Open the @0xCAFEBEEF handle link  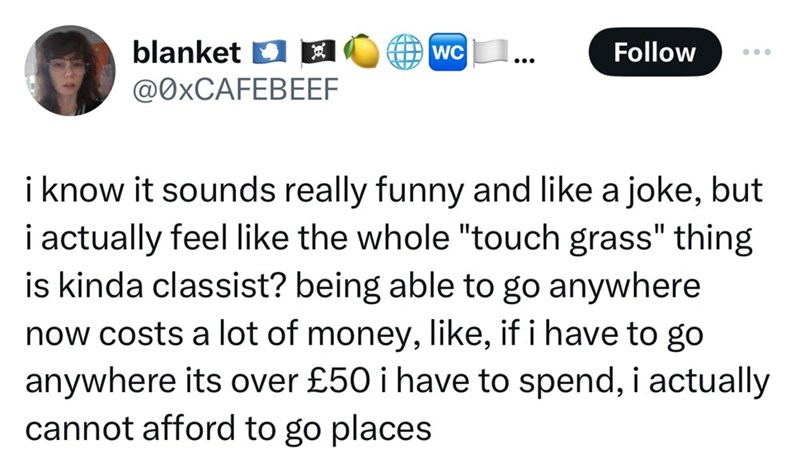point(224,92)
